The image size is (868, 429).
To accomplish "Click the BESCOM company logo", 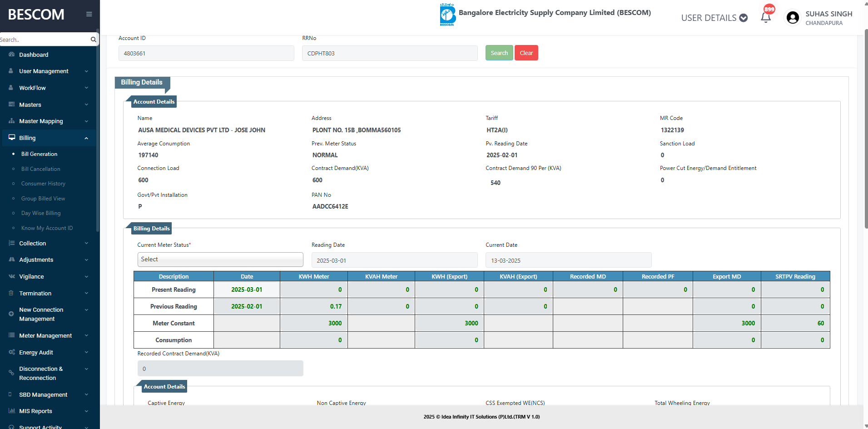I will (x=447, y=15).
